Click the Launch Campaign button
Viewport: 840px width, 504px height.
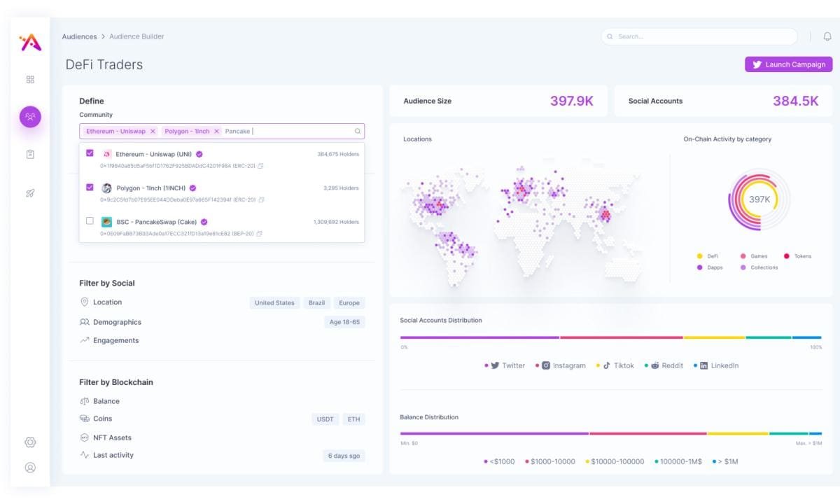click(x=788, y=64)
